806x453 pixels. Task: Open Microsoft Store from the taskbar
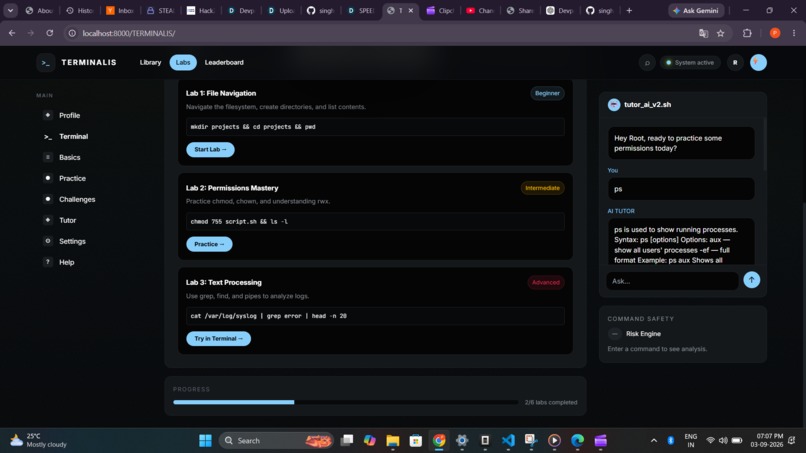tap(416, 441)
